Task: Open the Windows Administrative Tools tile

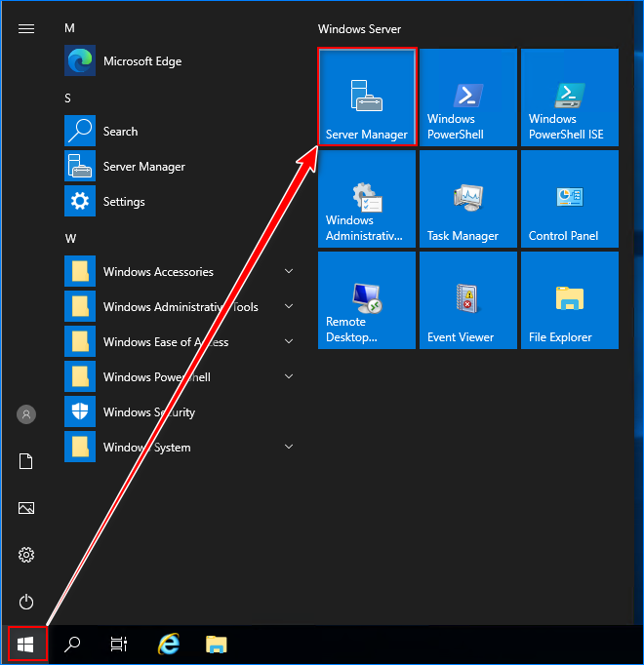Action: 367,199
